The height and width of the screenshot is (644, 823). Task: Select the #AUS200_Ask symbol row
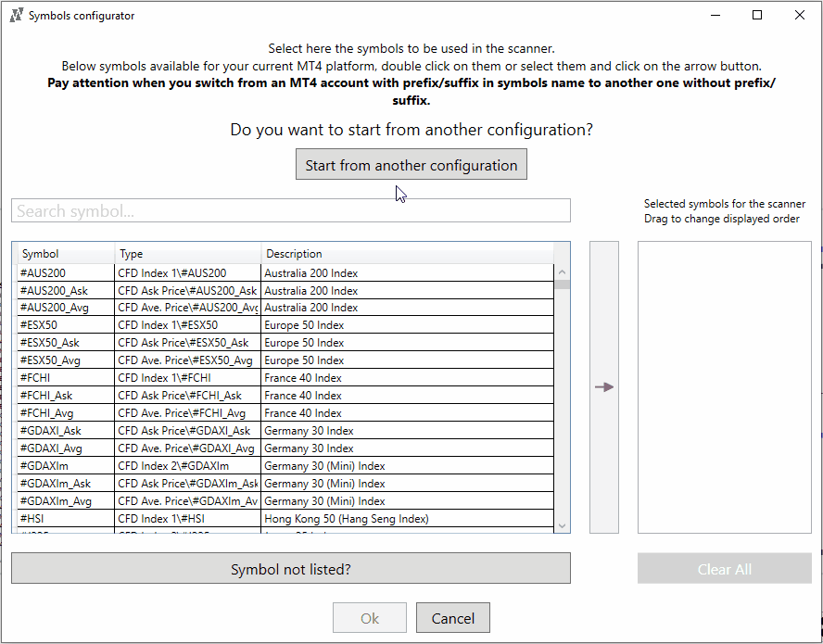286,290
